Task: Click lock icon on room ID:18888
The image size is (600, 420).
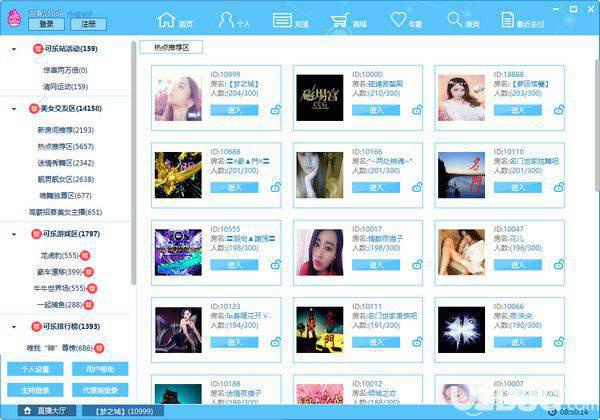Action: pos(559,110)
